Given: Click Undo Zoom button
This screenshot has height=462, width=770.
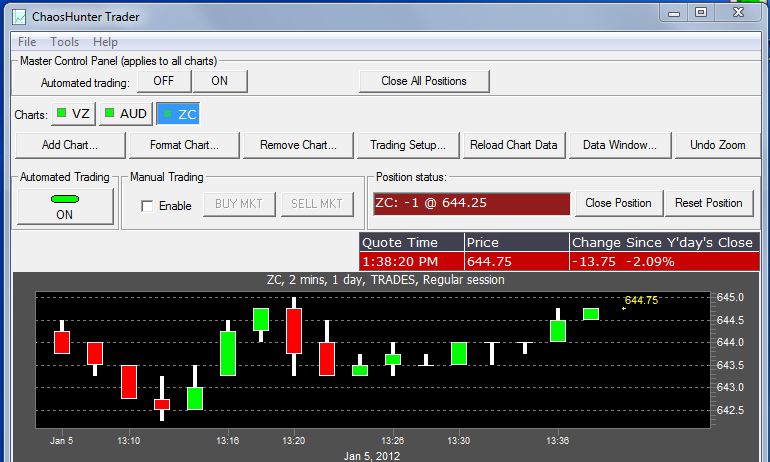Looking at the screenshot, I should pos(717,145).
